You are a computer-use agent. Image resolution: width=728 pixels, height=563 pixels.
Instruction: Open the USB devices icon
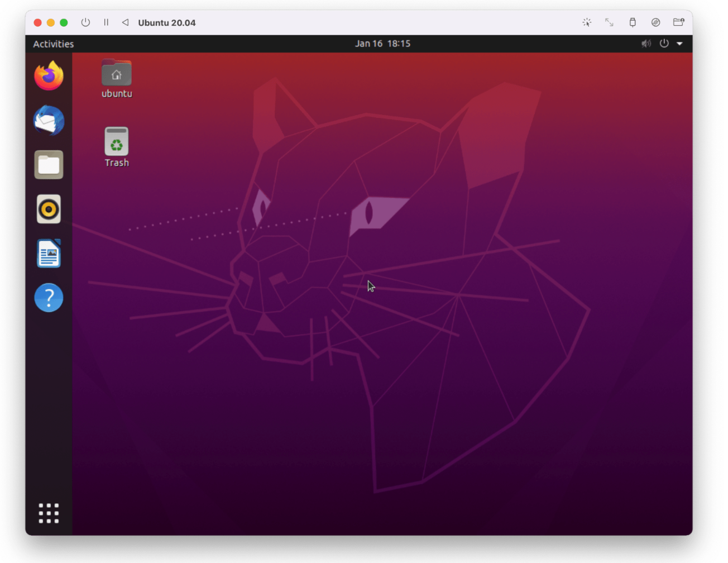(x=633, y=22)
